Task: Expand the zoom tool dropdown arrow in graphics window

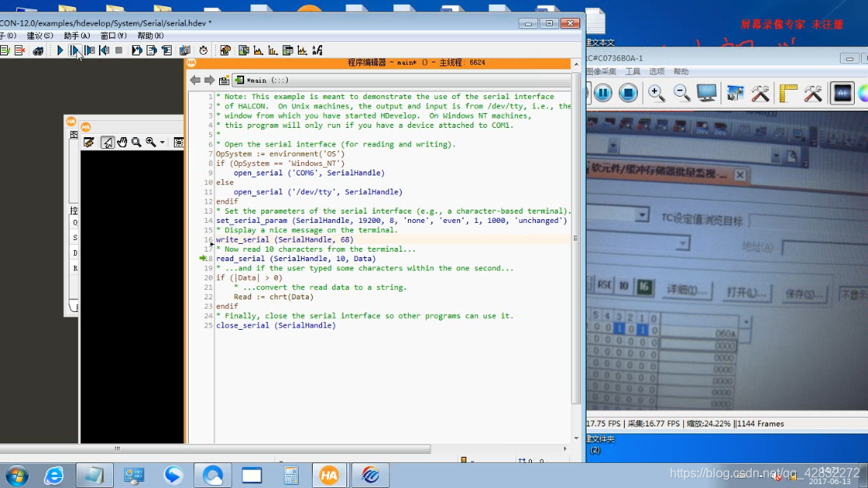Action: click(162, 142)
